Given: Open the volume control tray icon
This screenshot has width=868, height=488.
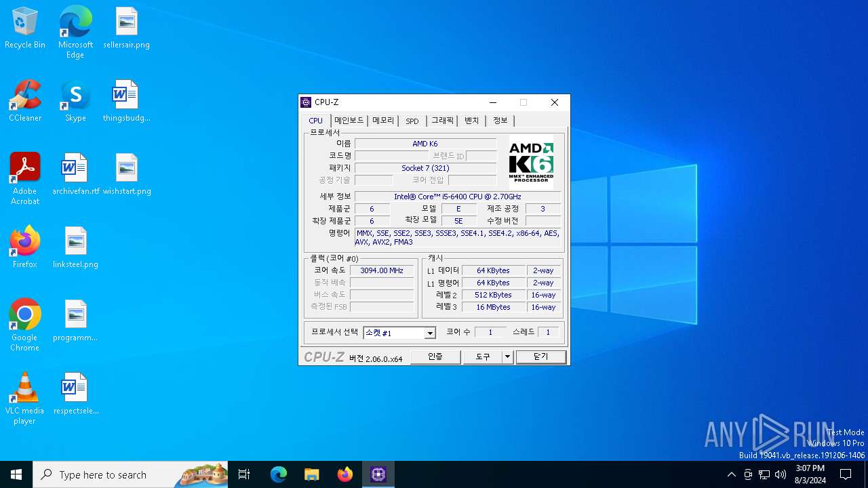Looking at the screenshot, I should (x=781, y=474).
